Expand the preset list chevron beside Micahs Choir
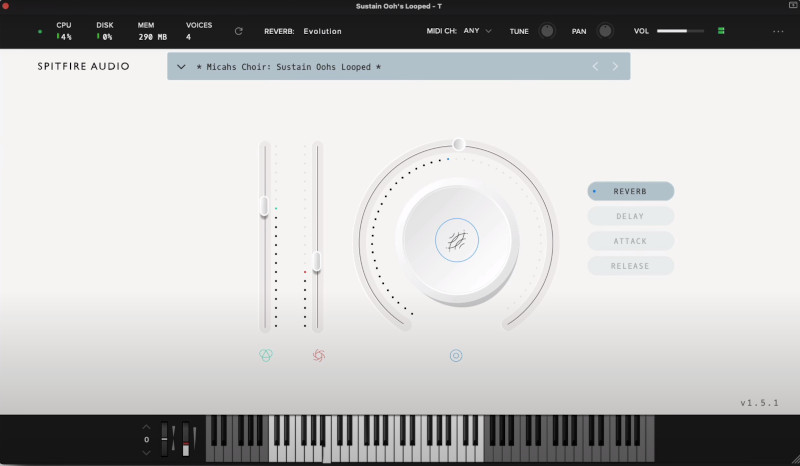 tap(181, 67)
